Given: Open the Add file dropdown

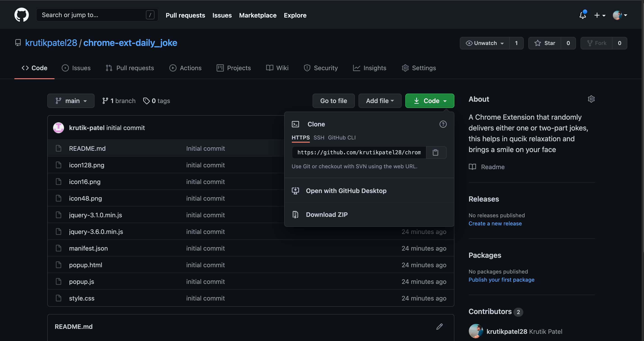Looking at the screenshot, I should [379, 101].
